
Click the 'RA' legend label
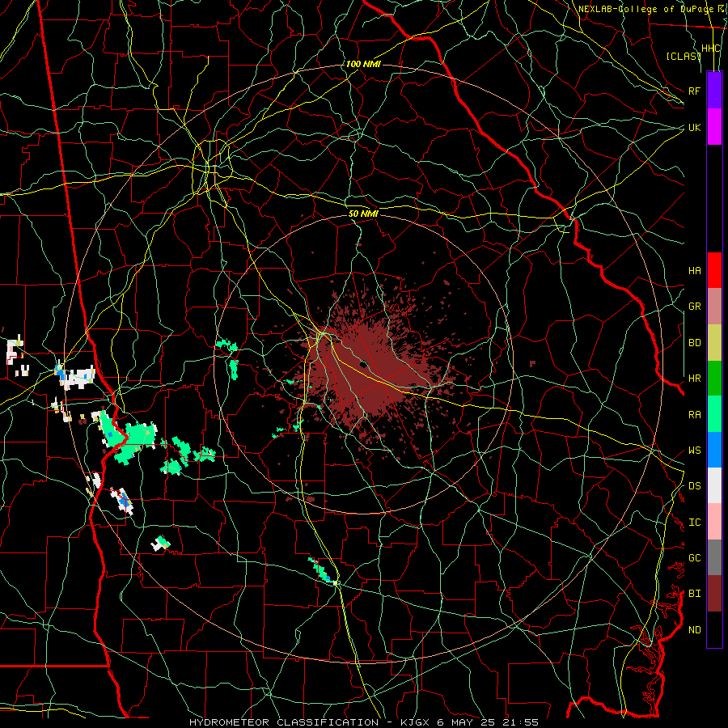click(694, 415)
